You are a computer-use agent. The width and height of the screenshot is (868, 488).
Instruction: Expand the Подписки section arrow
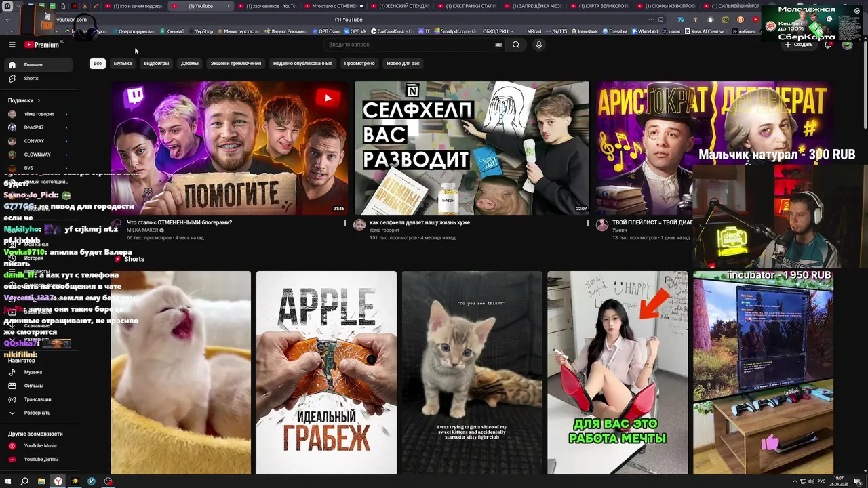click(x=39, y=100)
